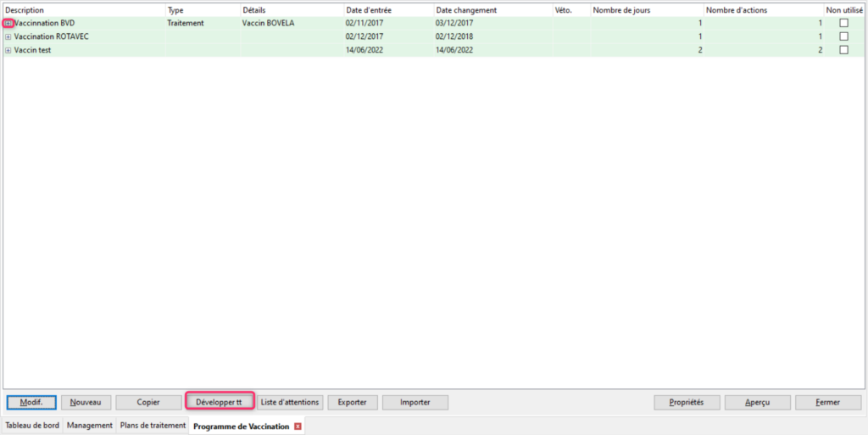Click the Modif. button
The image size is (868, 435).
(x=31, y=402)
